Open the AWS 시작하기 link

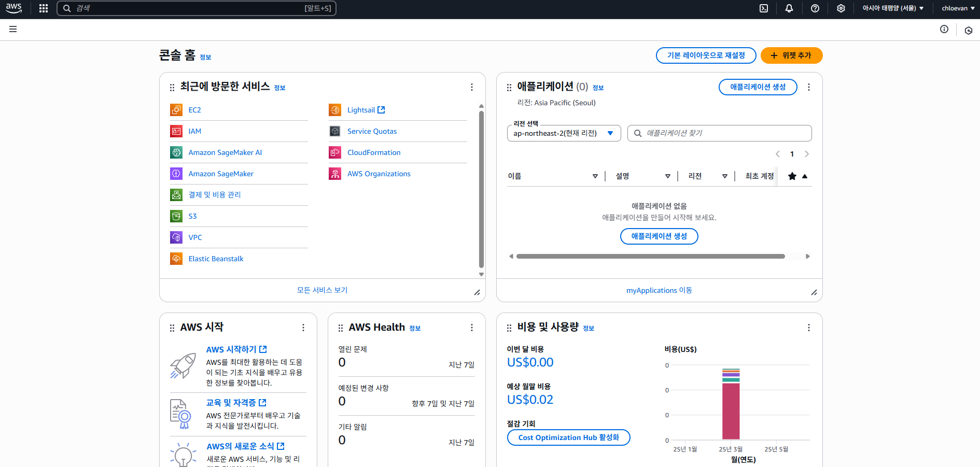tap(236, 349)
